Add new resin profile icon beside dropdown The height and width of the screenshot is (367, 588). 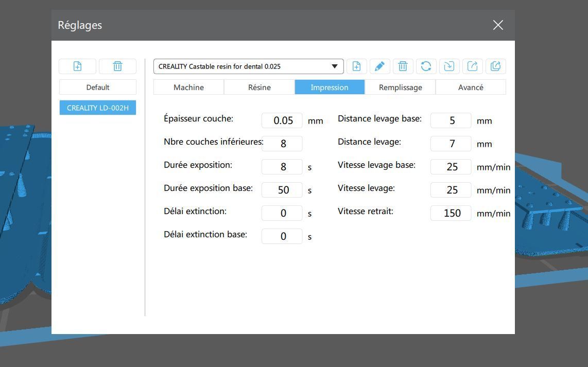coord(357,66)
